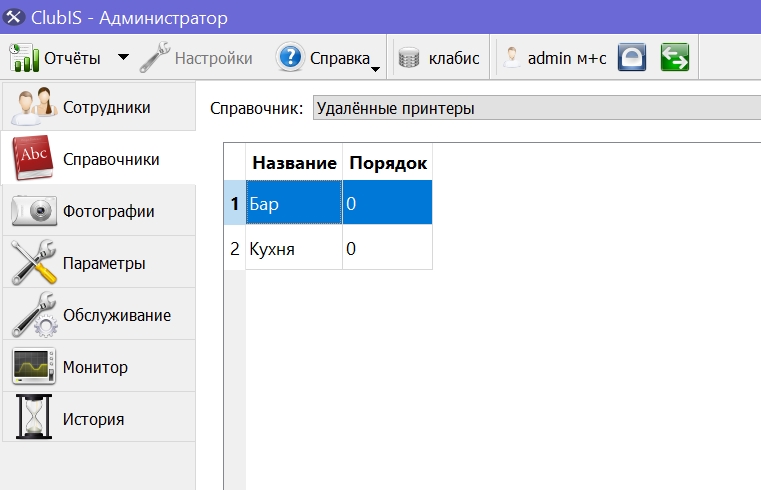Open the Настройки wrench icon

[x=155, y=57]
